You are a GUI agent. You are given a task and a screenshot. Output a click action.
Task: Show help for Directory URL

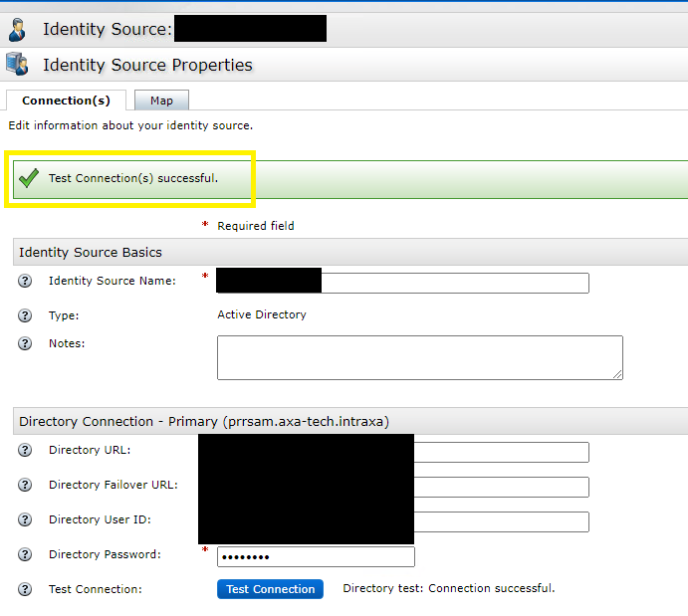(26, 451)
